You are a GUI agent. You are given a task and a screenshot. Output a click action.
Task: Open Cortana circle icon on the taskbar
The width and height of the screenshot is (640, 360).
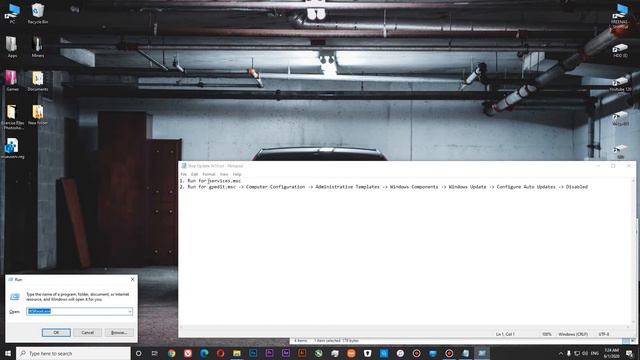click(x=138, y=353)
